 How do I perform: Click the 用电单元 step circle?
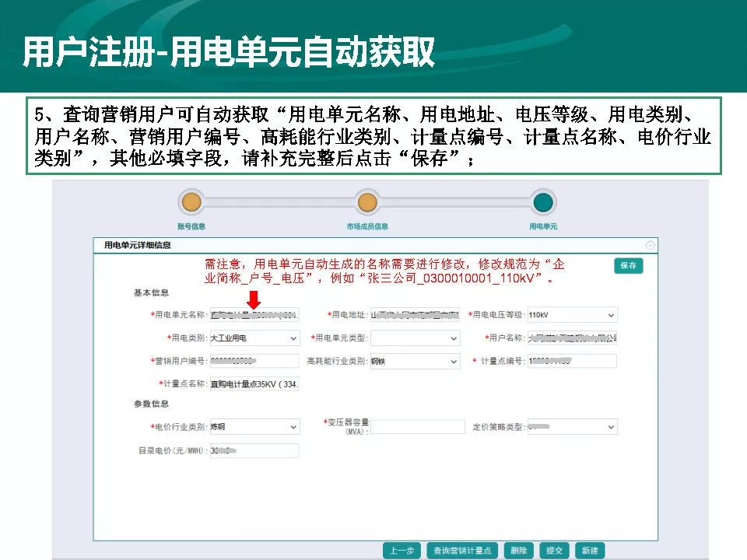click(x=543, y=203)
